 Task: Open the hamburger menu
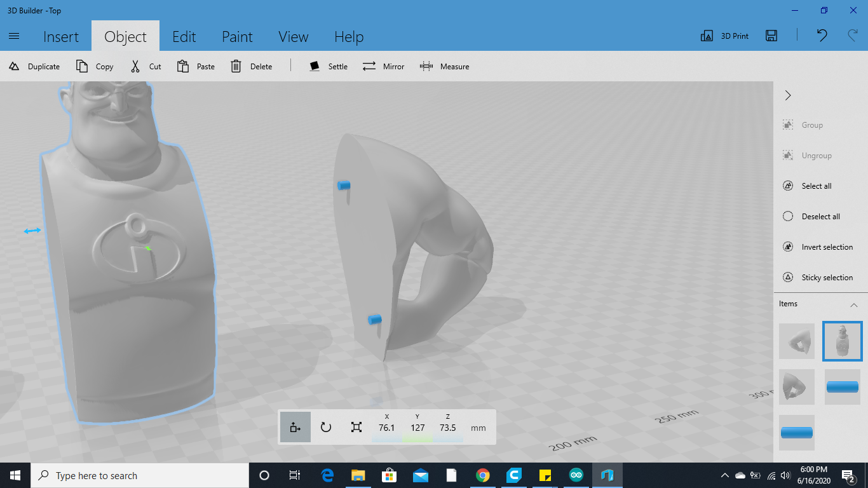click(14, 36)
